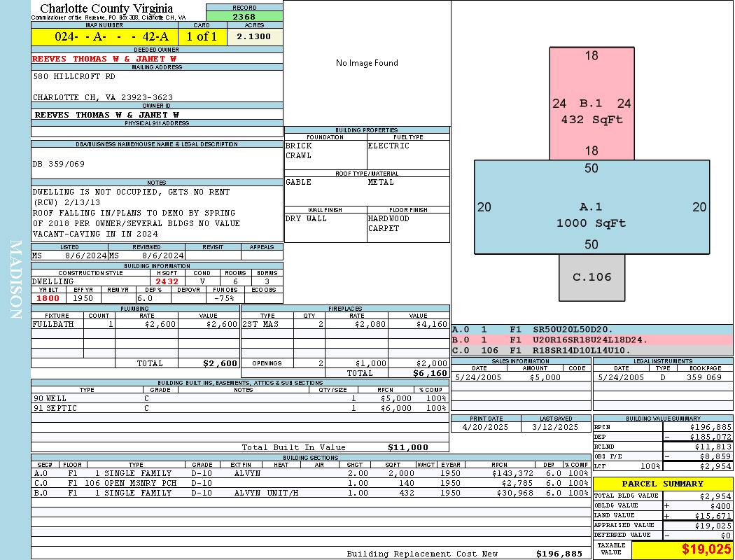
Task: Click the blue A.1 1000 SqFt sketch area
Action: click(591, 207)
